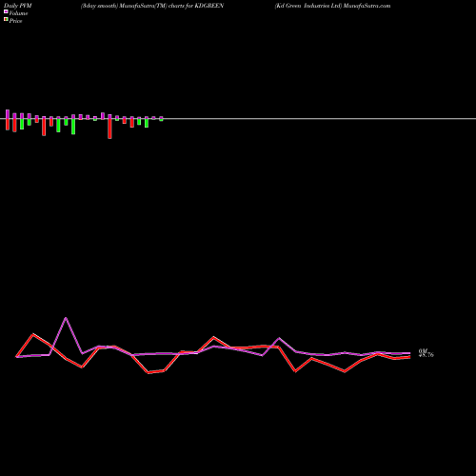The image size is (476, 476).
Task: Click the longest red bar in histogram
Action: click(109, 129)
